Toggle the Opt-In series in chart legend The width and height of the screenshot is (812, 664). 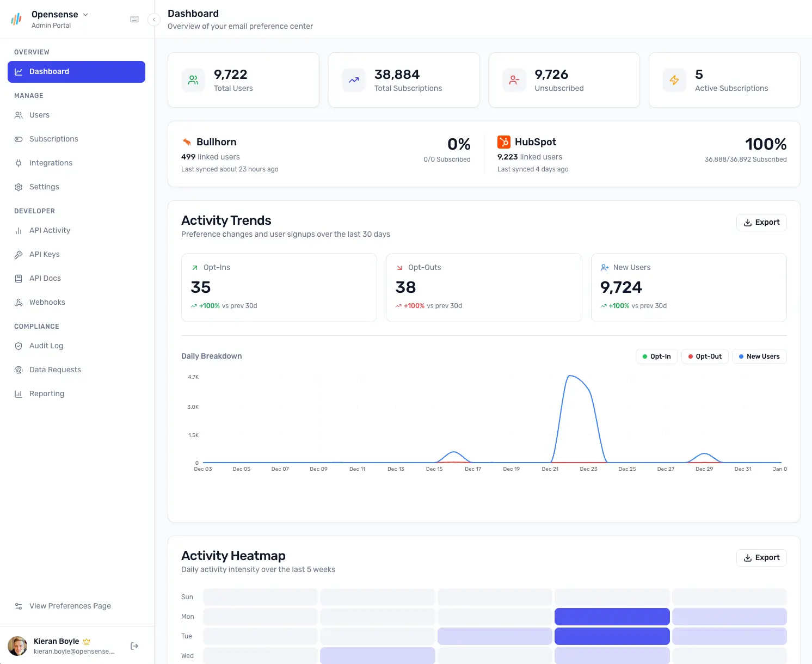(x=656, y=356)
